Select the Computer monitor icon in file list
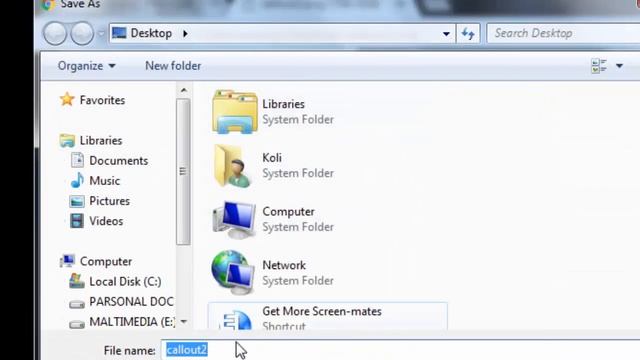Screen dimensions: 640x360 point(234,220)
